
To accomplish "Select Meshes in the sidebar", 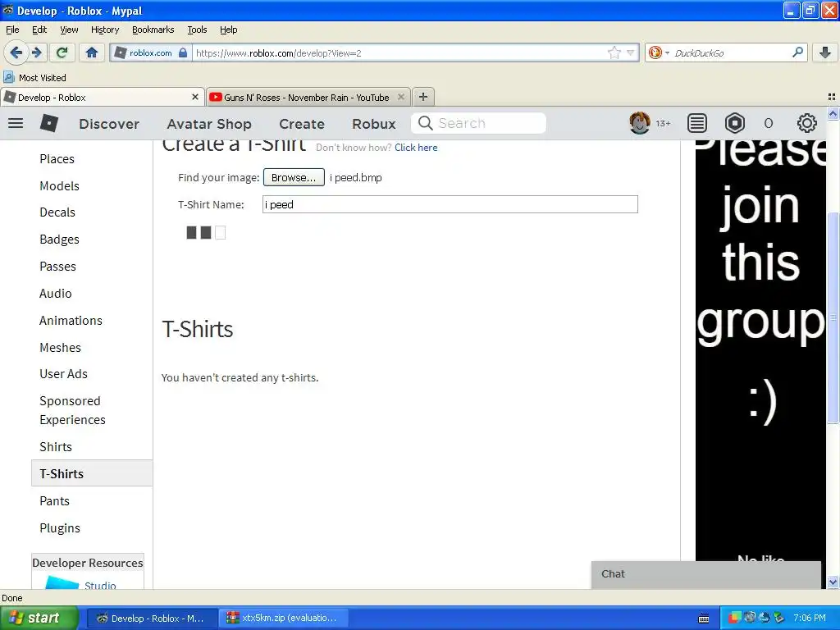I will pyautogui.click(x=60, y=347).
